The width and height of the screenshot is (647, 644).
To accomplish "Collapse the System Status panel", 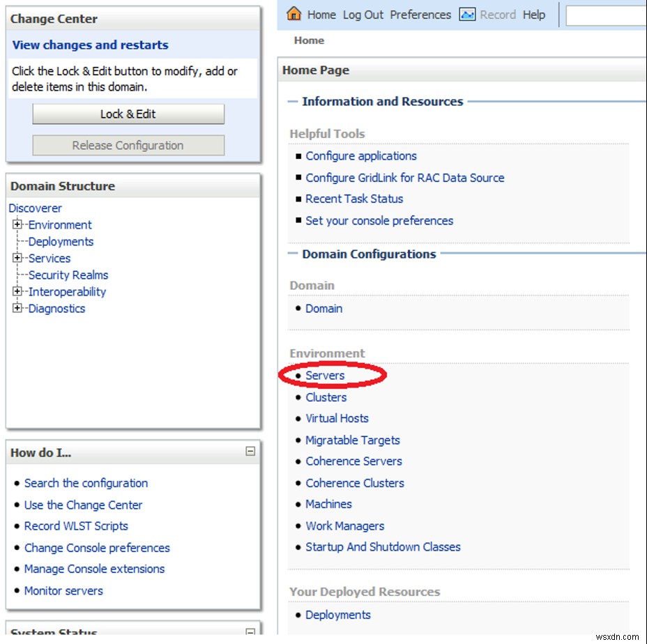I will (x=250, y=631).
